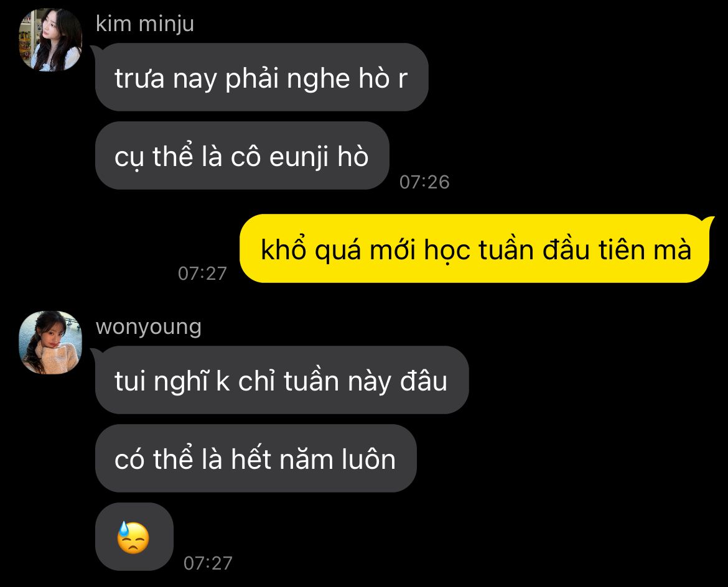Click the sweating face emoji
Image resolution: width=728 pixels, height=587 pixels.
click(x=133, y=537)
